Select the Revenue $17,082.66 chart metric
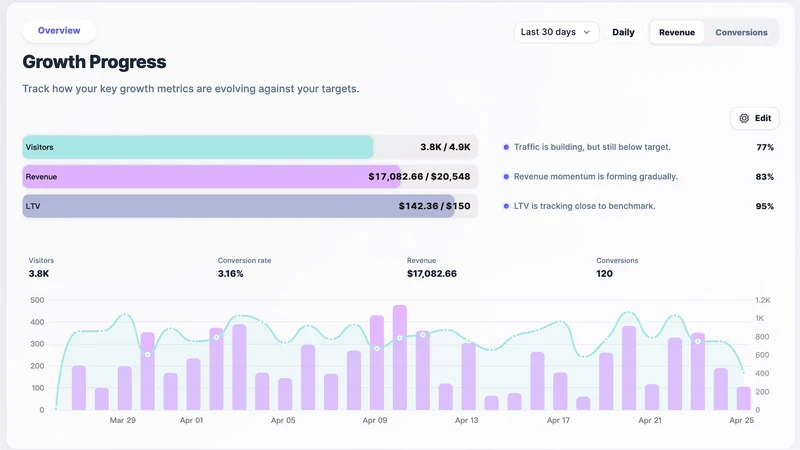The image size is (800, 450). [x=432, y=267]
